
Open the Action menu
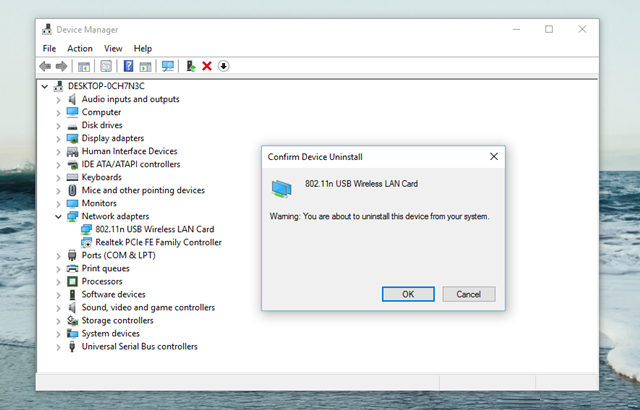tap(80, 48)
